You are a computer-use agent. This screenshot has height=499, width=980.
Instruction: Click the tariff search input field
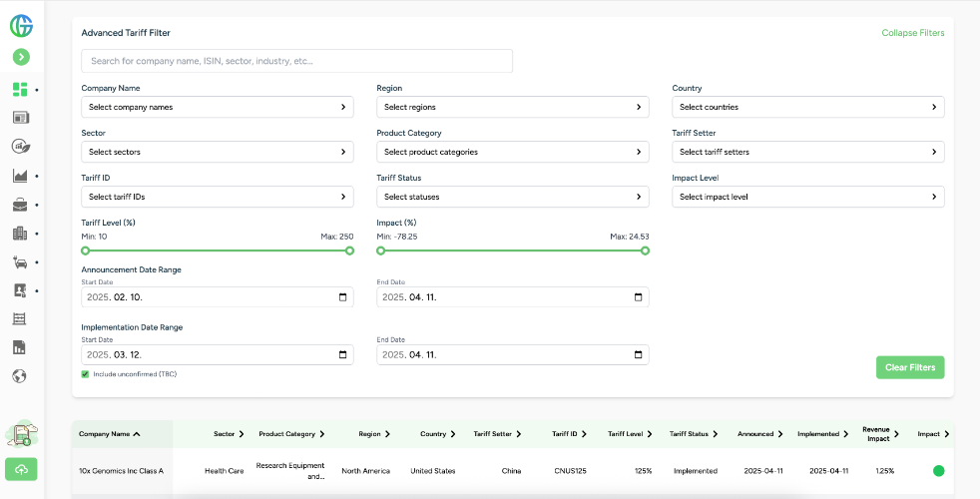pos(296,61)
